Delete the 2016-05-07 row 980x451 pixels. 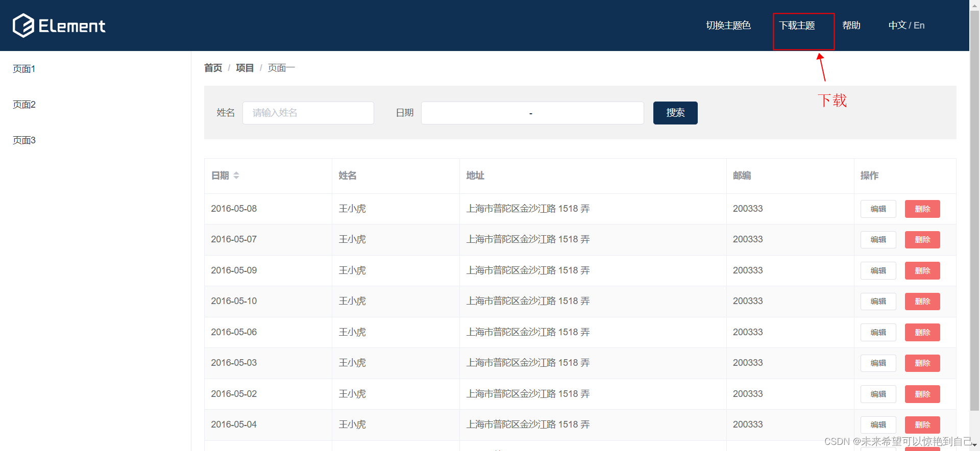(x=922, y=240)
